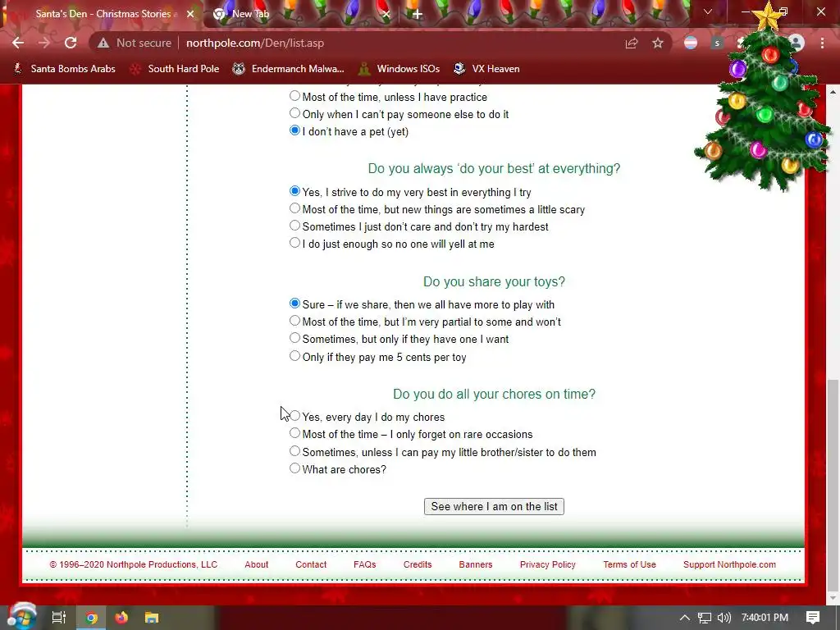Share this page via share icon
Viewport: 840px width, 630px height.
(632, 43)
